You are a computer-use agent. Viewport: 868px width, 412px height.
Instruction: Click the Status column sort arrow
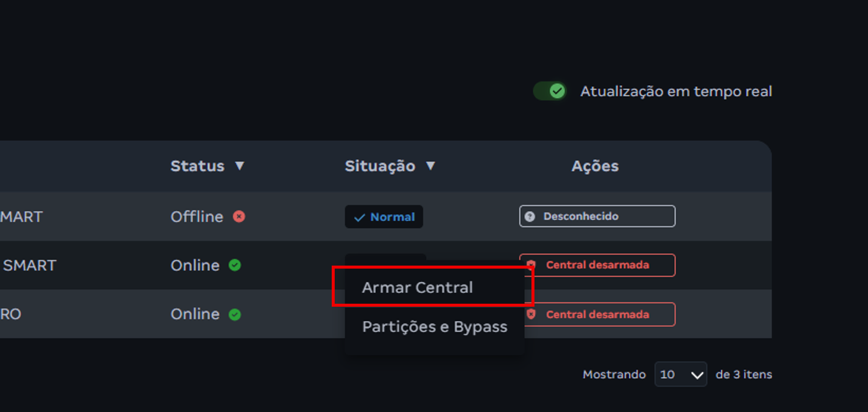pos(240,166)
